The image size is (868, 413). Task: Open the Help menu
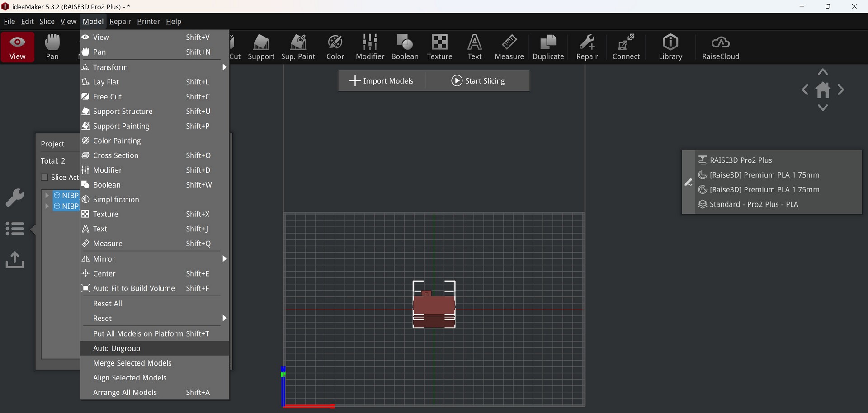click(x=174, y=21)
